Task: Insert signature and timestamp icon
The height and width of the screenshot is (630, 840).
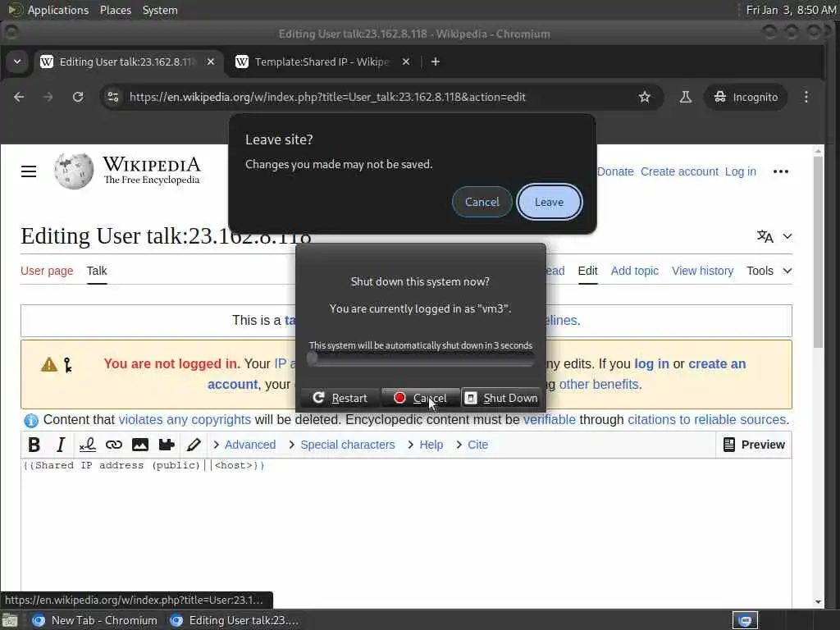Action: coord(87,445)
